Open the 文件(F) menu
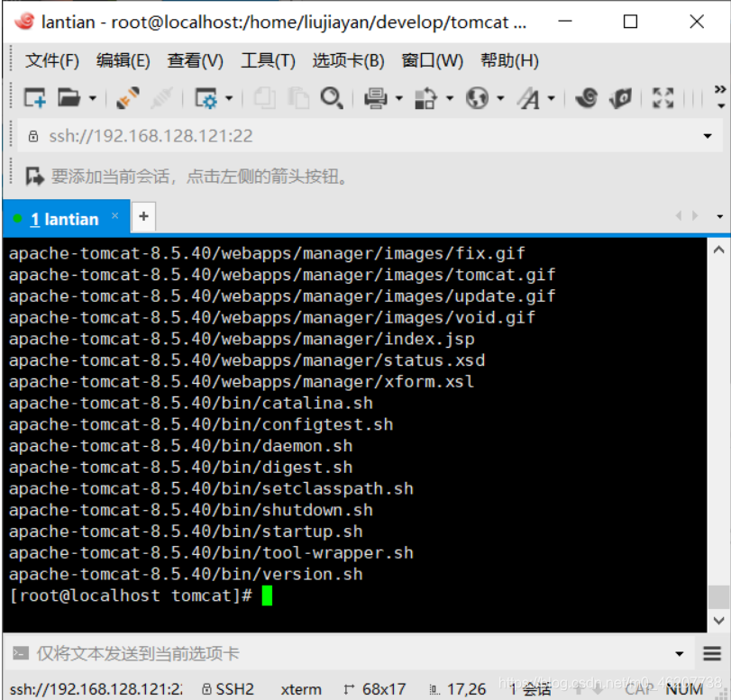Screen dimensions: 731x700 pos(51,60)
